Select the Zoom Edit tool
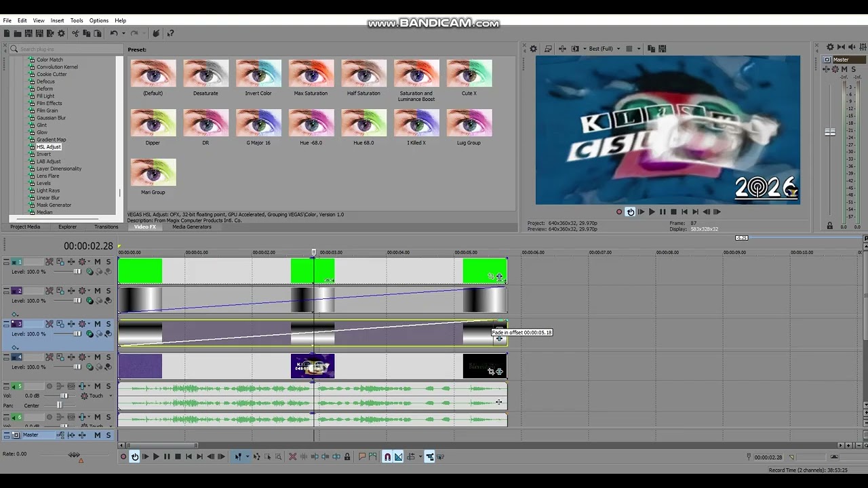Screen dimensions: 868x488 pos(278,457)
